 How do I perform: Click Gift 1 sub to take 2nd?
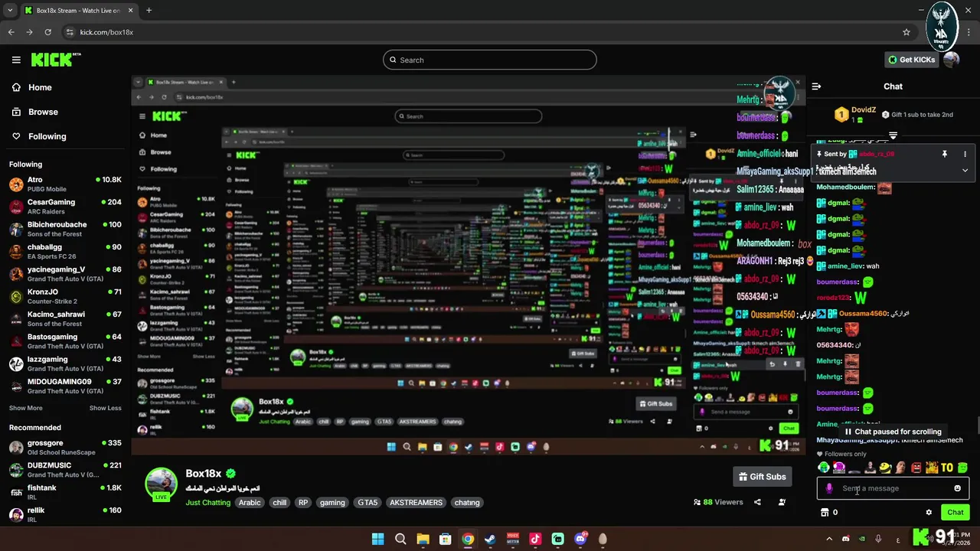[x=917, y=115]
